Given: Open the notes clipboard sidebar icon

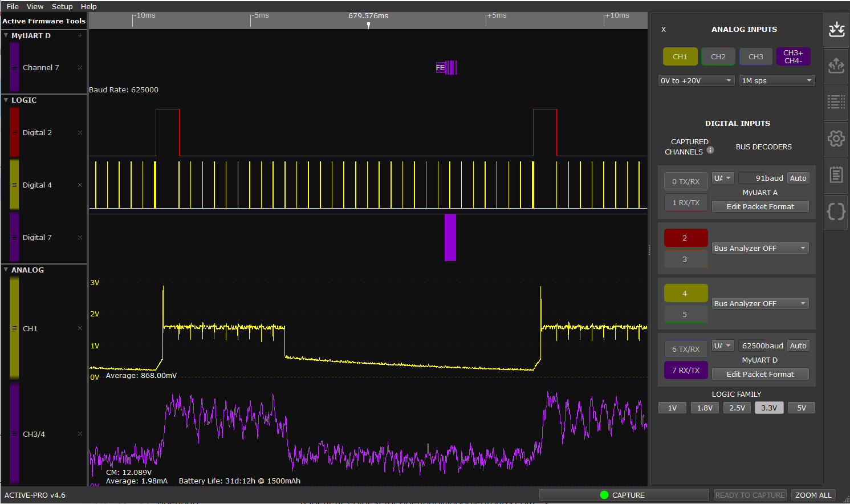Looking at the screenshot, I should point(836,175).
